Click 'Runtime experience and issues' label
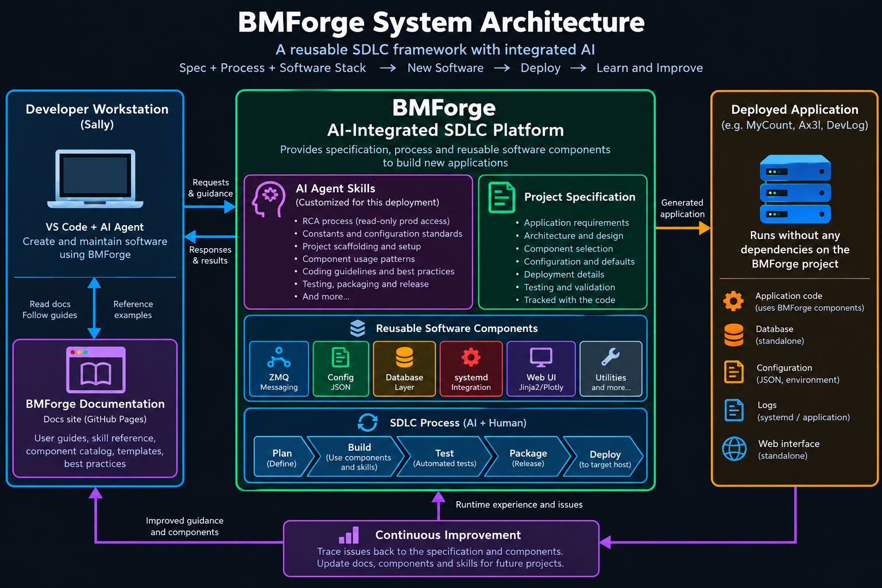This screenshot has width=882, height=588. click(519, 505)
